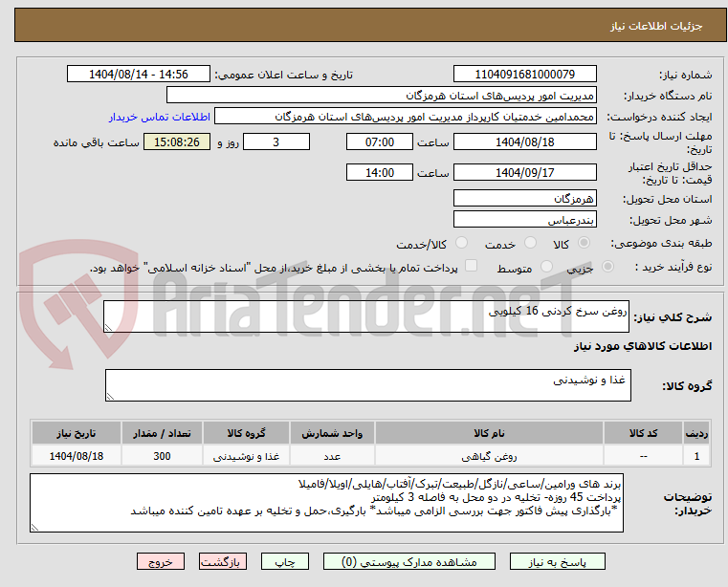728x587 pixels.
Task: Click row number 1 cell
Action: coord(696,456)
